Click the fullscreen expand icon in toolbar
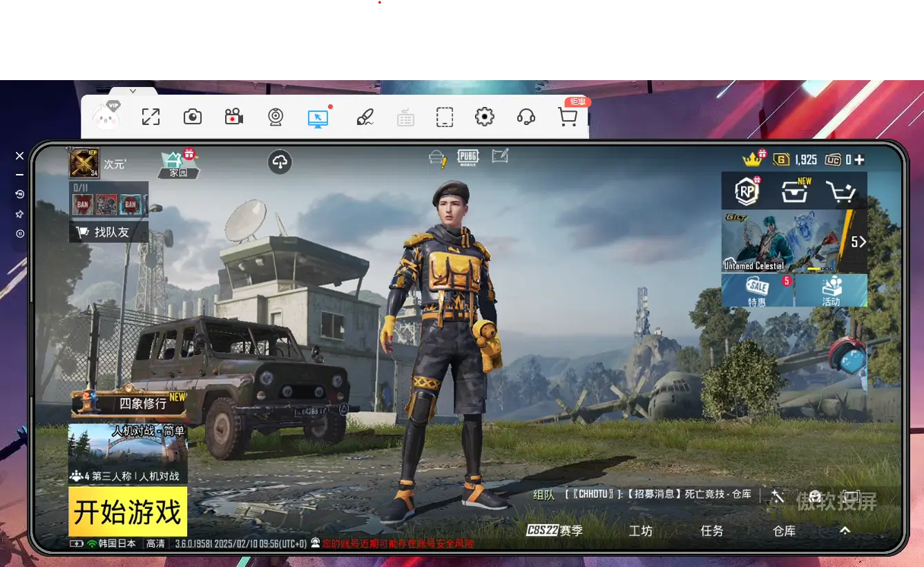The width and height of the screenshot is (924, 567). [x=151, y=117]
